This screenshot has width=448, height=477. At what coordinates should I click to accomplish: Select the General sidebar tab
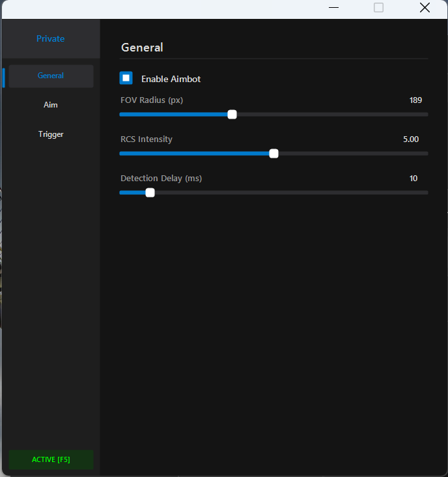coord(51,76)
